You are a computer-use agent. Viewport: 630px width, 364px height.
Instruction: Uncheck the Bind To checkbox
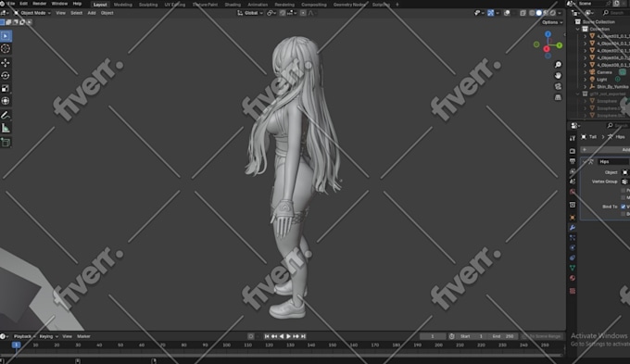pyautogui.click(x=624, y=207)
